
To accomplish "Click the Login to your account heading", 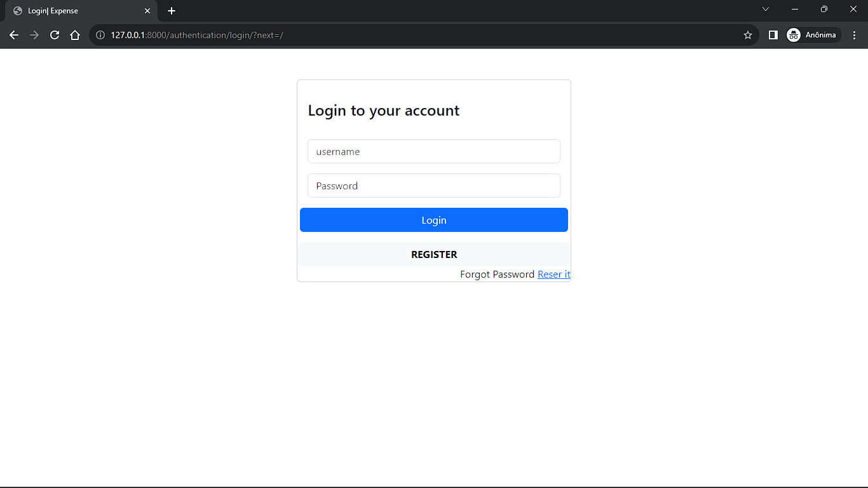I will point(384,111).
